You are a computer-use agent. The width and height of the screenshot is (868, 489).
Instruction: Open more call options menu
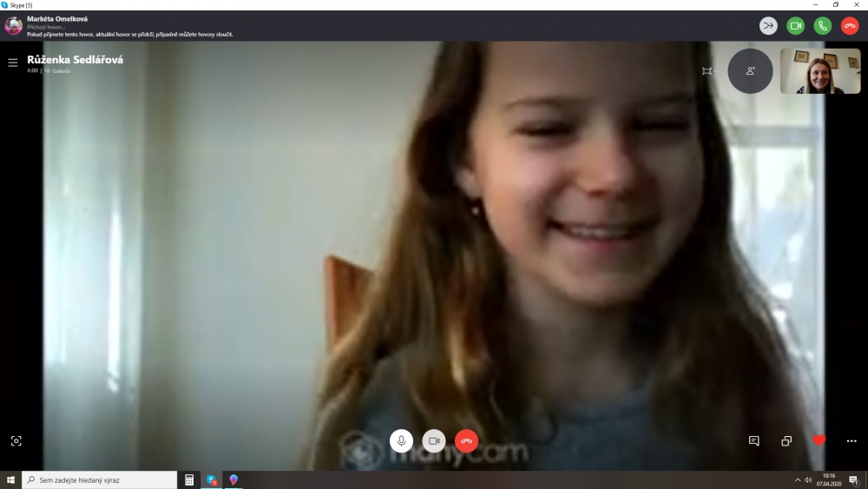click(852, 441)
